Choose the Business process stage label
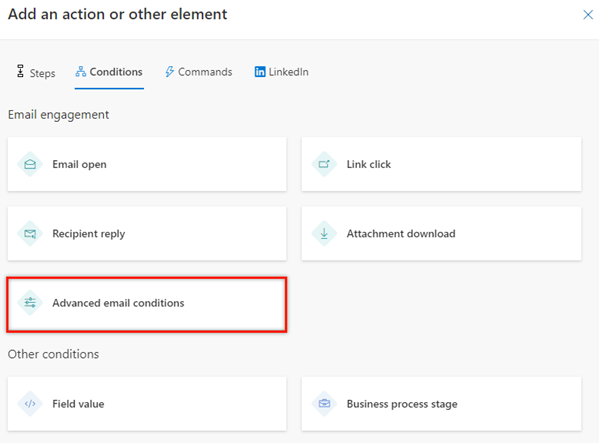 click(x=402, y=404)
